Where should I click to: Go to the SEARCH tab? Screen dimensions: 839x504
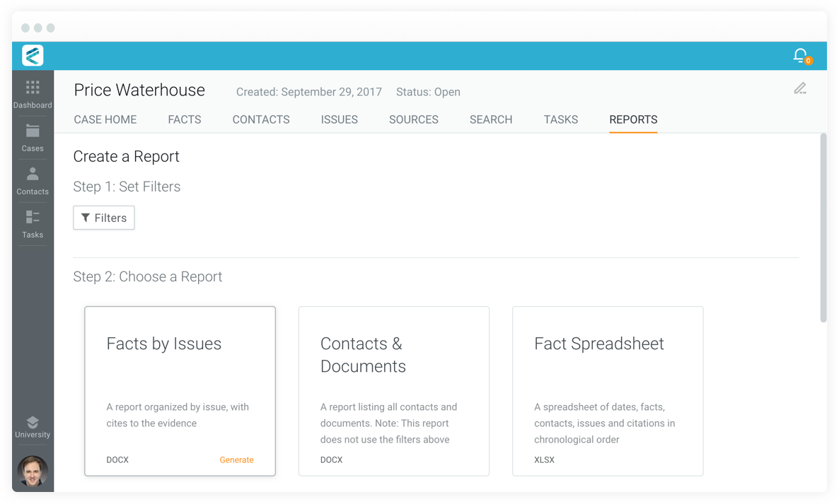(490, 119)
